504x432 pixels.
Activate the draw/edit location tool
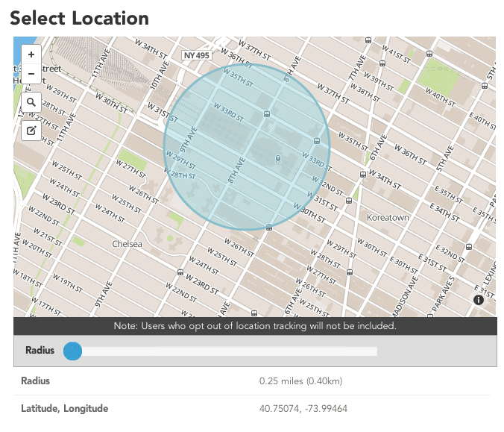(31, 131)
